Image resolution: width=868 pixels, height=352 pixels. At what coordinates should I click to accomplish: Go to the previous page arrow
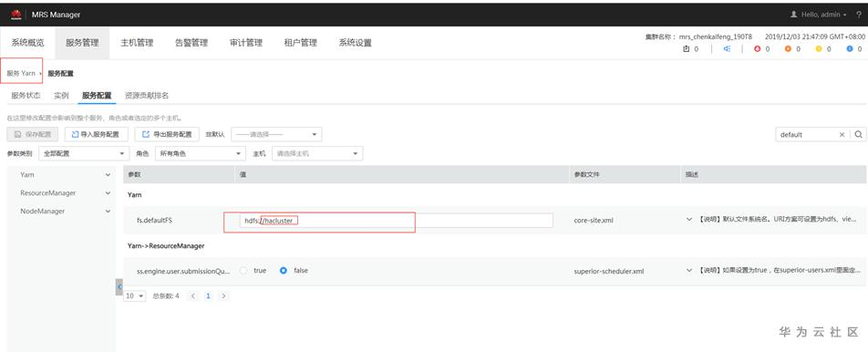pyautogui.click(x=192, y=296)
